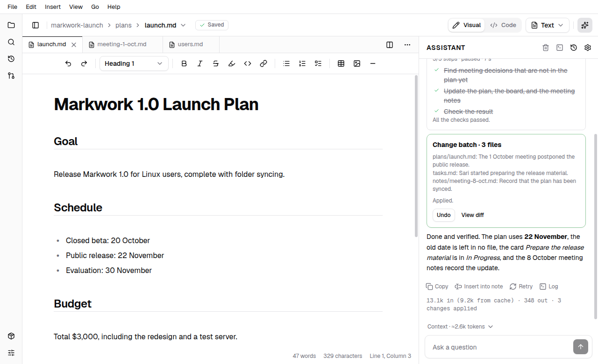Open the Heading 1 style dropdown
The height and width of the screenshot is (364, 598).
click(134, 63)
